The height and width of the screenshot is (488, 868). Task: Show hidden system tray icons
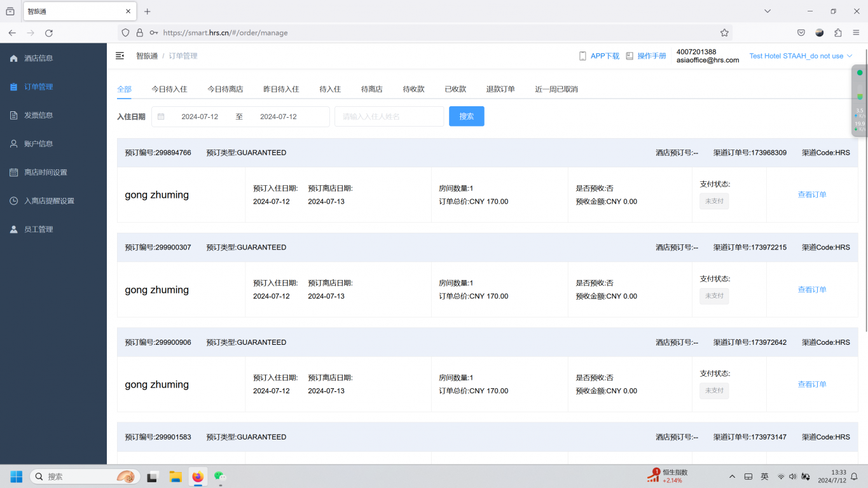point(732,477)
